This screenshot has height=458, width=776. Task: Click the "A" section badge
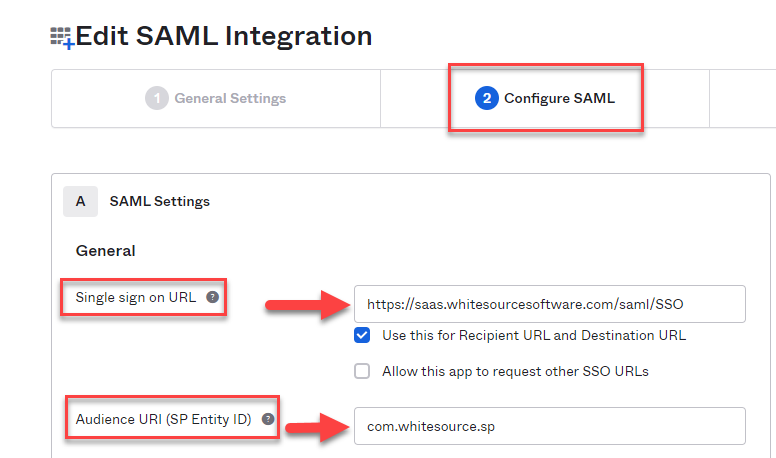(x=80, y=201)
